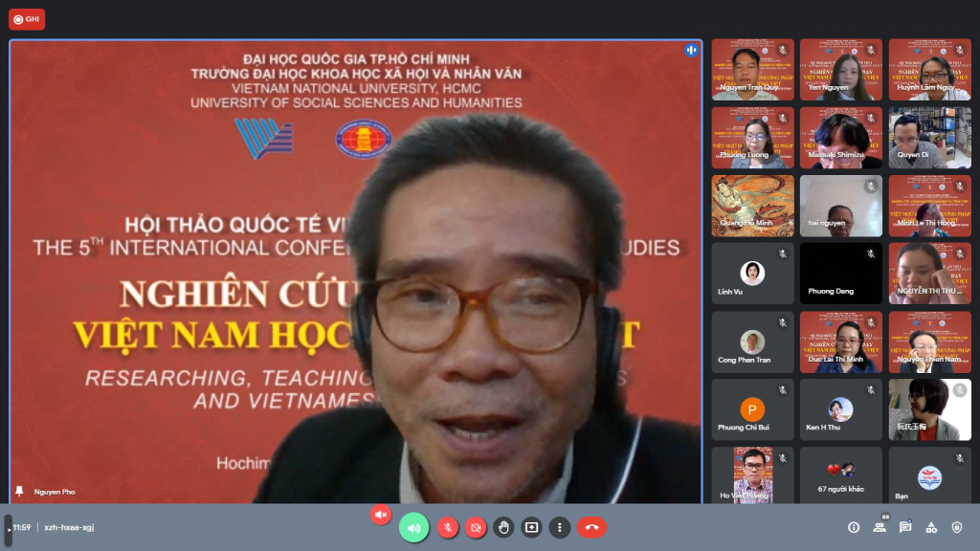Image resolution: width=980 pixels, height=551 pixels.
Task: Open the meeting details info icon
Action: click(854, 528)
